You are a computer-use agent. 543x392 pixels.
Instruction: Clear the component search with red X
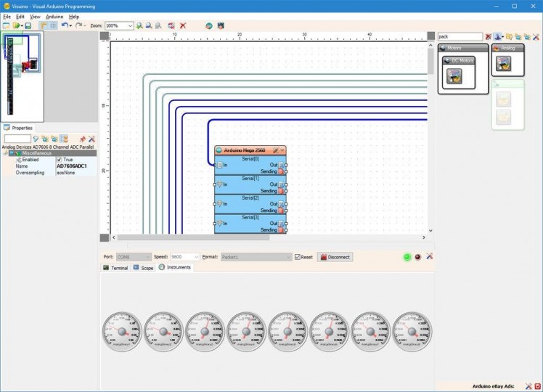pyautogui.click(x=489, y=36)
